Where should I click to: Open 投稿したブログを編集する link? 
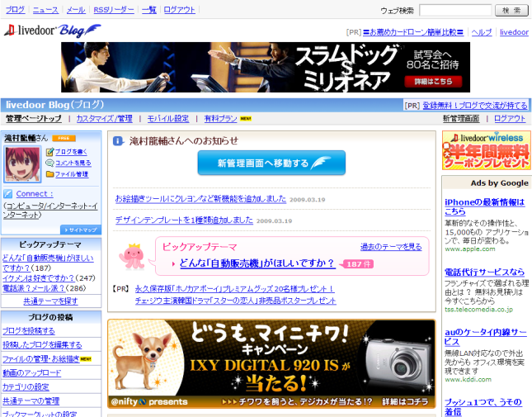[42, 345]
